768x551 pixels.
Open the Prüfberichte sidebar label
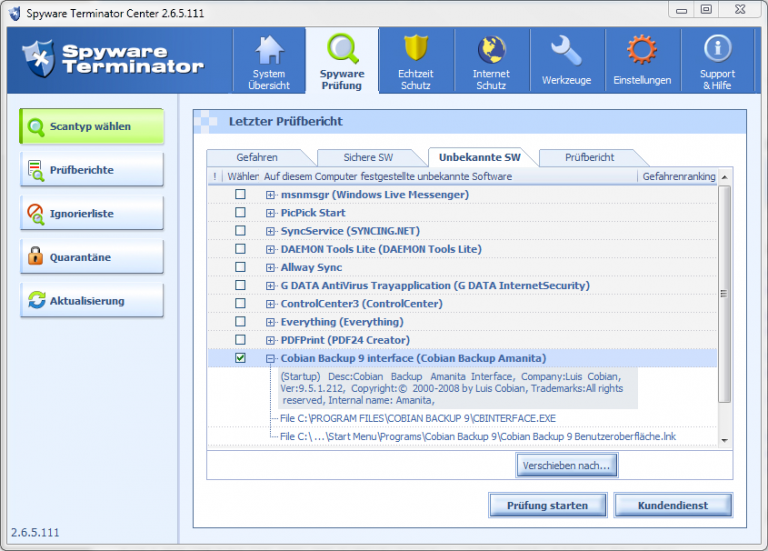(82, 170)
